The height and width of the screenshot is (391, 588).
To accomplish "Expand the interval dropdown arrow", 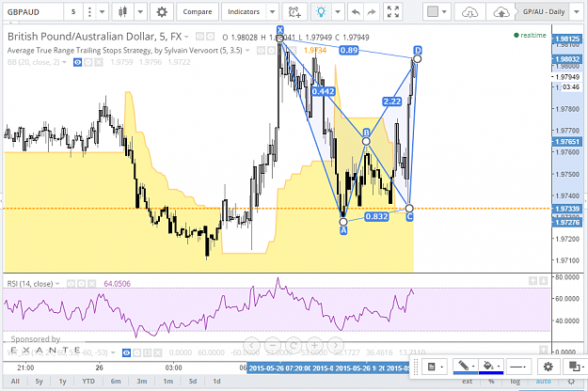I will tap(102, 12).
